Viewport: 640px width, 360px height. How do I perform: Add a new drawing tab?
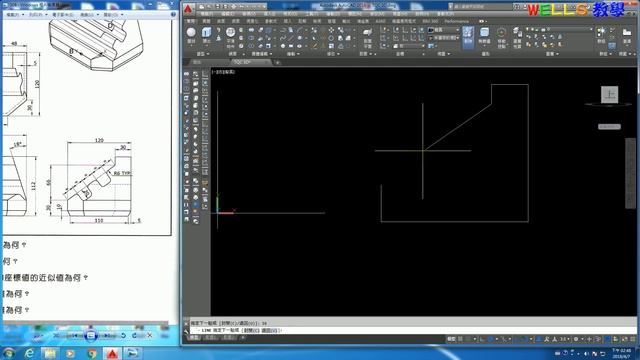(277, 62)
